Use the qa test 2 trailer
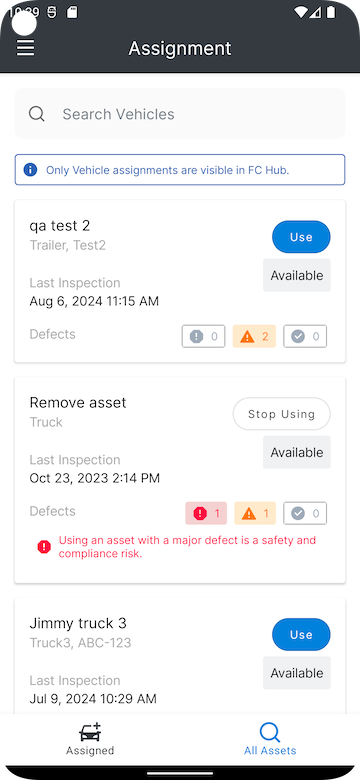The width and height of the screenshot is (360, 780). pyautogui.click(x=301, y=237)
